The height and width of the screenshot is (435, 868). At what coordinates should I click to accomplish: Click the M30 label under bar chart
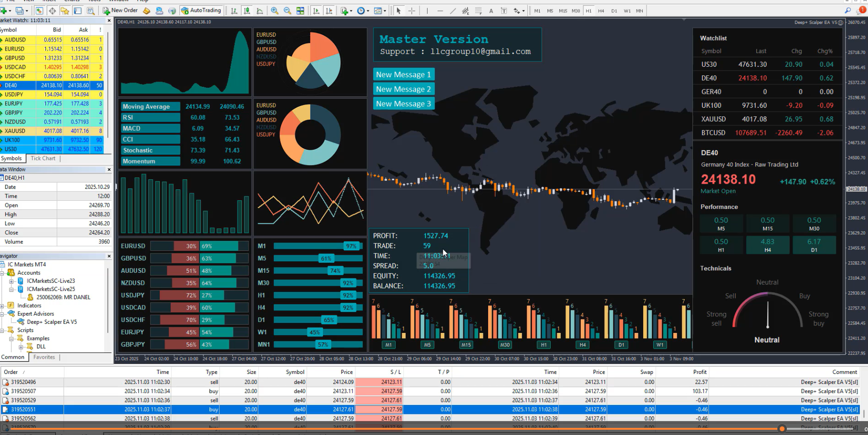point(505,345)
